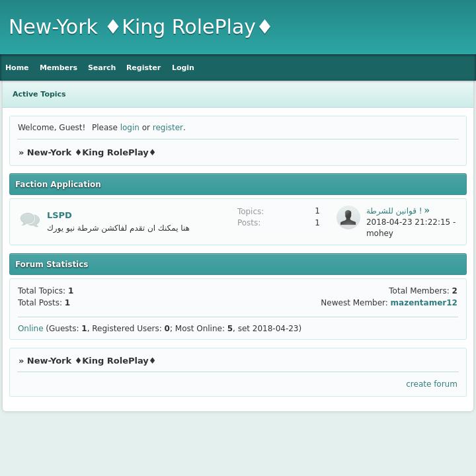476x476 pixels.
Task: Jump to last post via » arrow
Action: 427,210
